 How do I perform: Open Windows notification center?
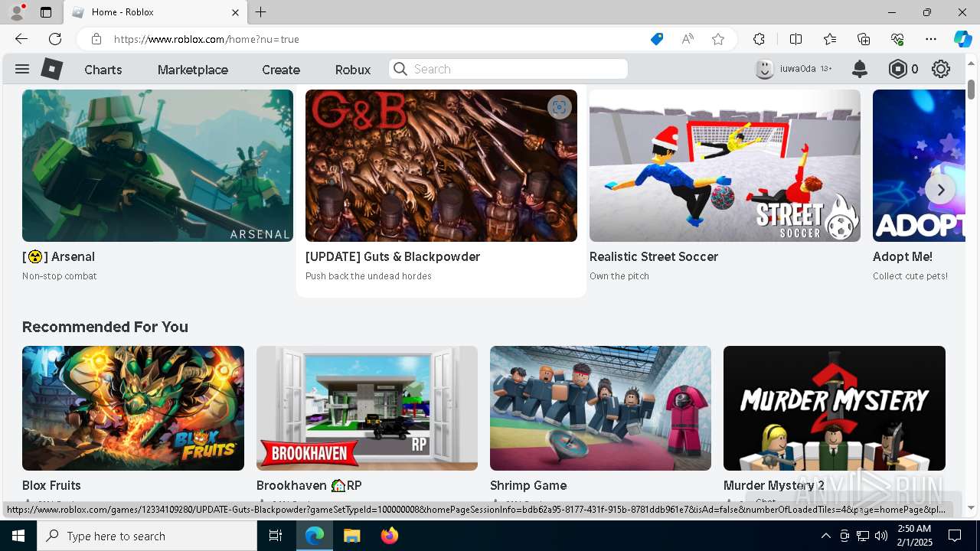[x=955, y=536]
